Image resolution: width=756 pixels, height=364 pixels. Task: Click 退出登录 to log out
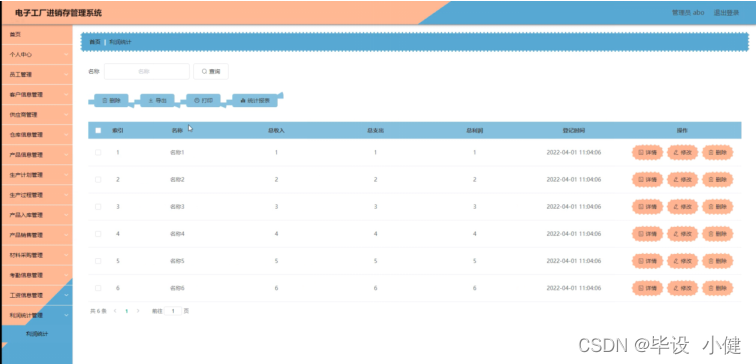click(726, 13)
